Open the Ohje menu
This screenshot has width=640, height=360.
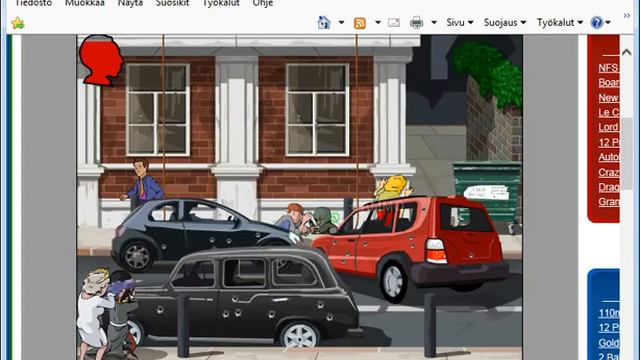263,3
